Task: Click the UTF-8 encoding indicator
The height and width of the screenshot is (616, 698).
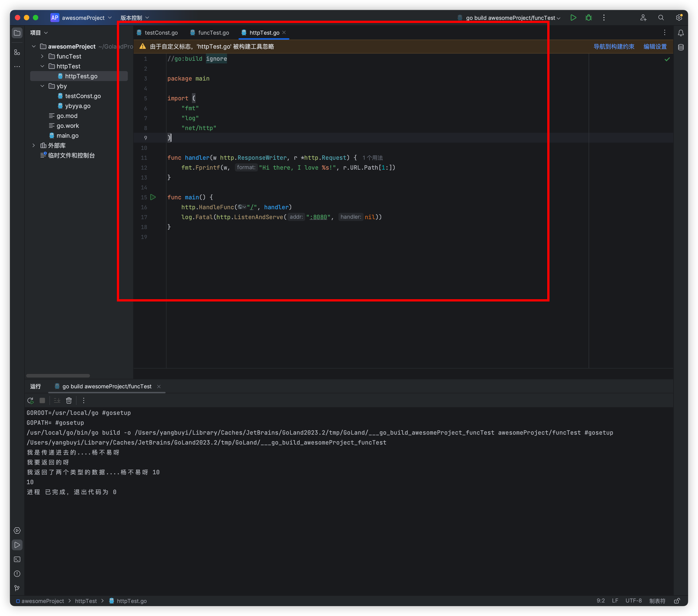Action: (633, 601)
